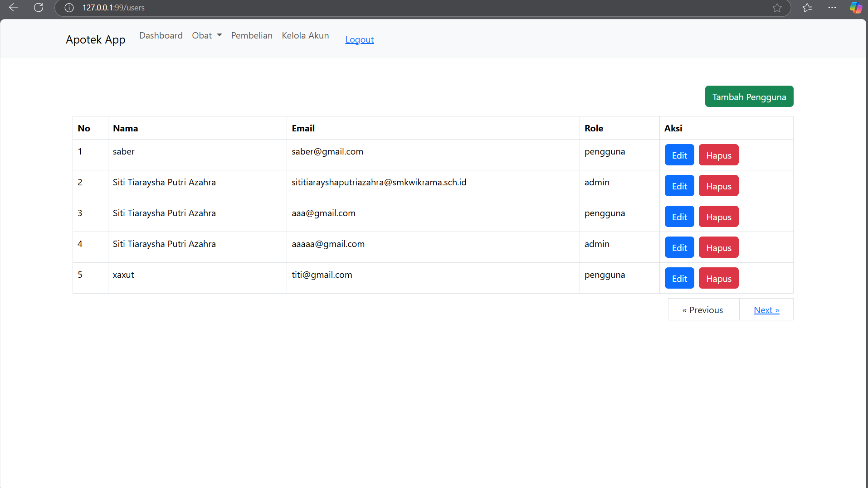Image resolution: width=868 pixels, height=488 pixels.
Task: Open the Copilot icon in browser toolbar
Action: click(x=856, y=8)
